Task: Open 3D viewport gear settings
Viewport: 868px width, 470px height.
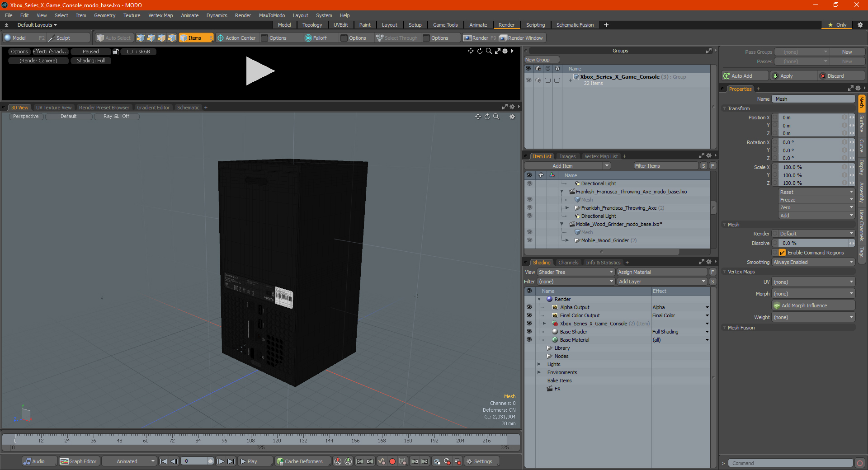Action: (x=512, y=117)
